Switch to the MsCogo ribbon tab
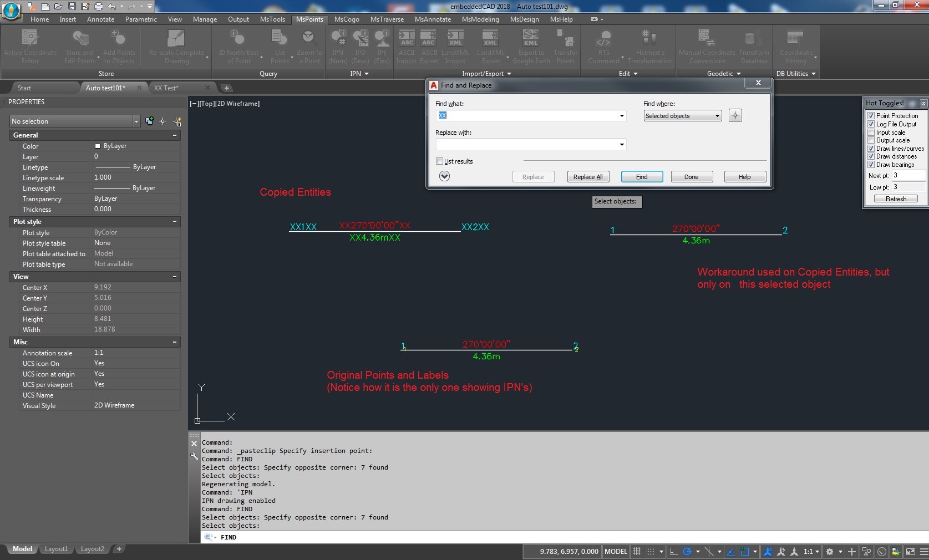The height and width of the screenshot is (560, 929). (347, 19)
